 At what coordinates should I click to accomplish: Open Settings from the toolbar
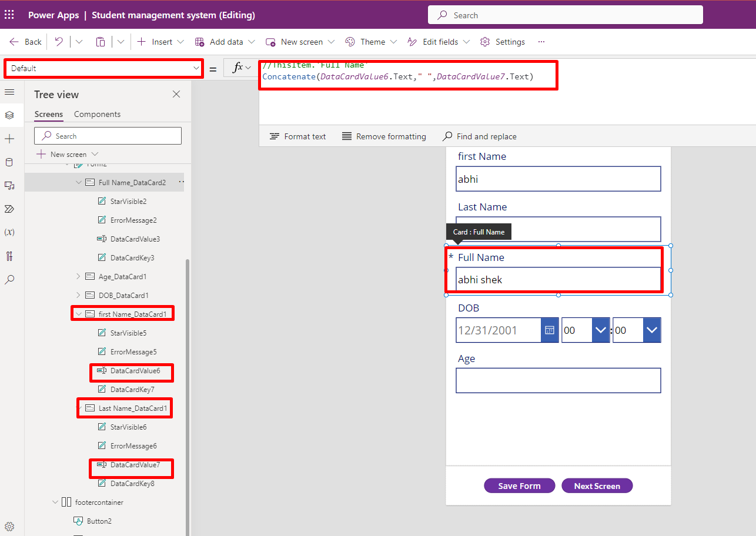pos(503,42)
